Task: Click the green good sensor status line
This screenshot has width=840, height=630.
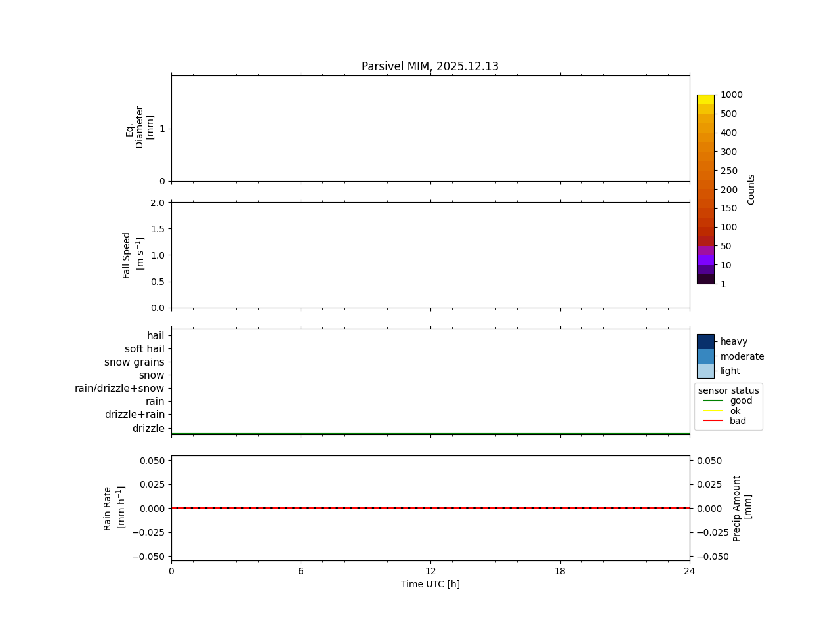Action: coord(713,400)
